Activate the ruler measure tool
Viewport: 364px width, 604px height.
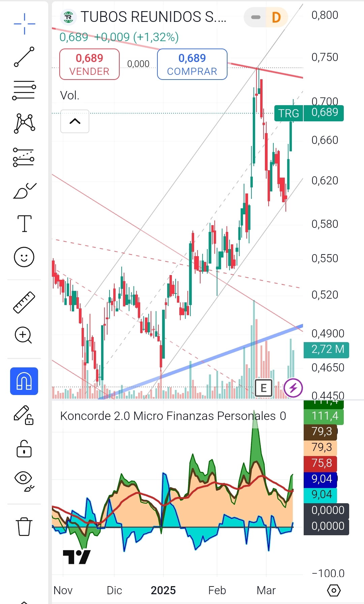tap(24, 302)
